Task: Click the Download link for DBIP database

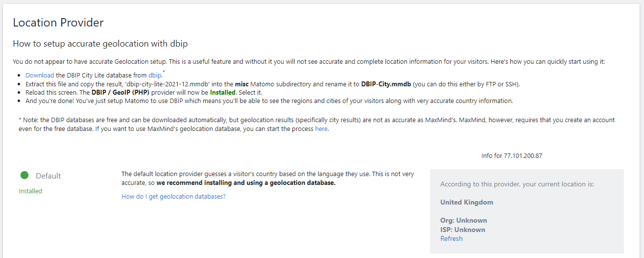Action: point(40,75)
